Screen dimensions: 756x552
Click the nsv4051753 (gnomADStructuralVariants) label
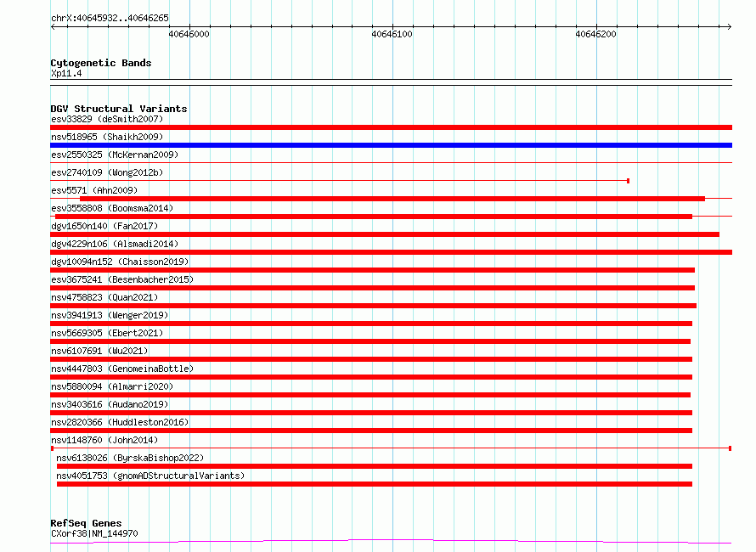150,476
